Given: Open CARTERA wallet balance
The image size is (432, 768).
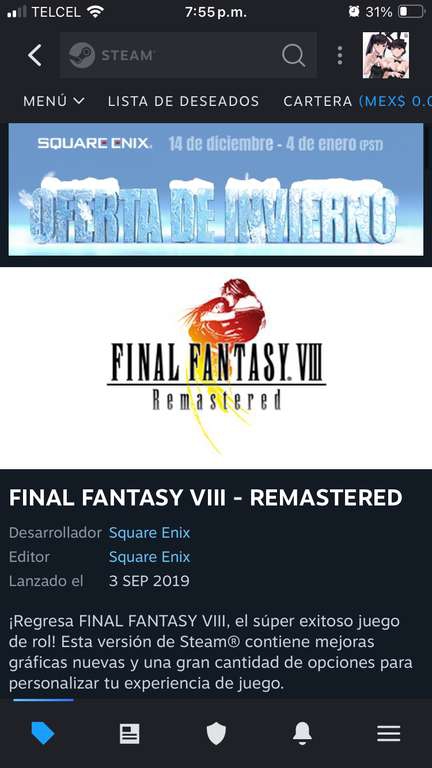Looking at the screenshot, I should [x=358, y=101].
